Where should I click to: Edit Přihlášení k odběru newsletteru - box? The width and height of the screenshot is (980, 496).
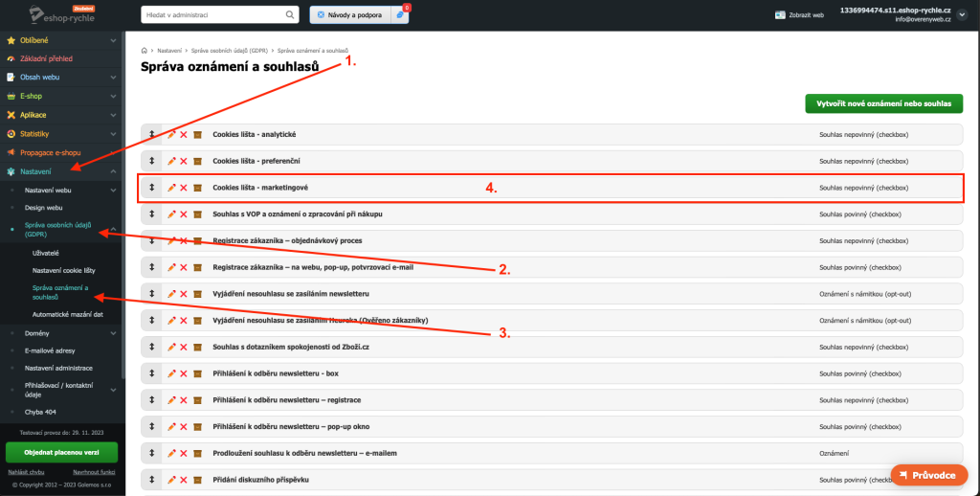[171, 373]
